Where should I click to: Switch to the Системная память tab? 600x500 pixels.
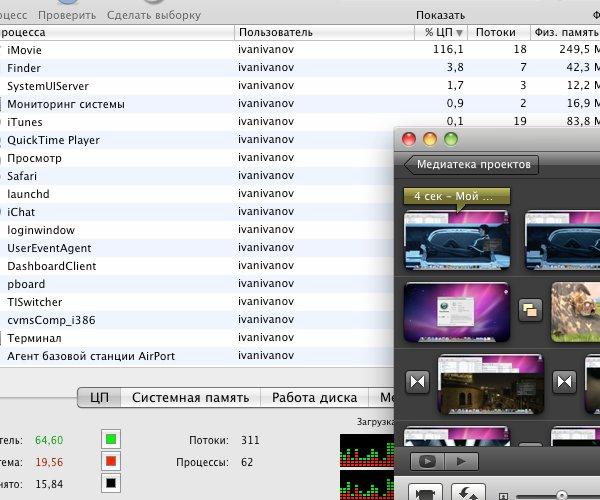click(191, 397)
